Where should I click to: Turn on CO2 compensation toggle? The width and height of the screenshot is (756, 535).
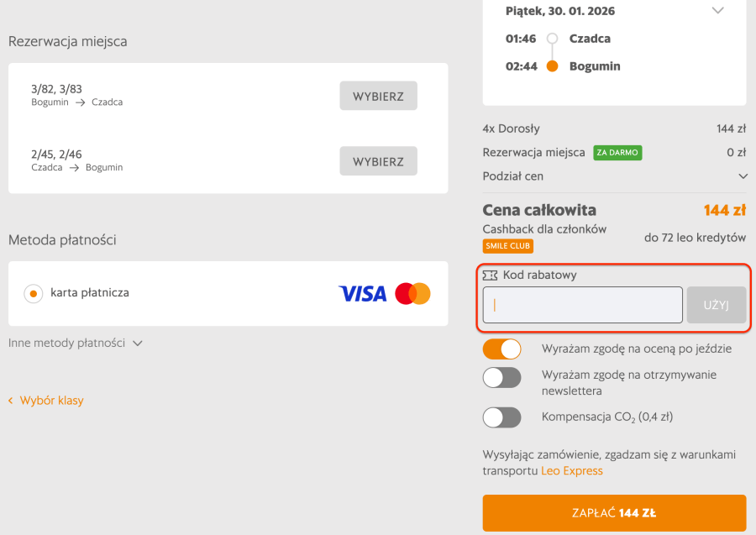tap(501, 417)
